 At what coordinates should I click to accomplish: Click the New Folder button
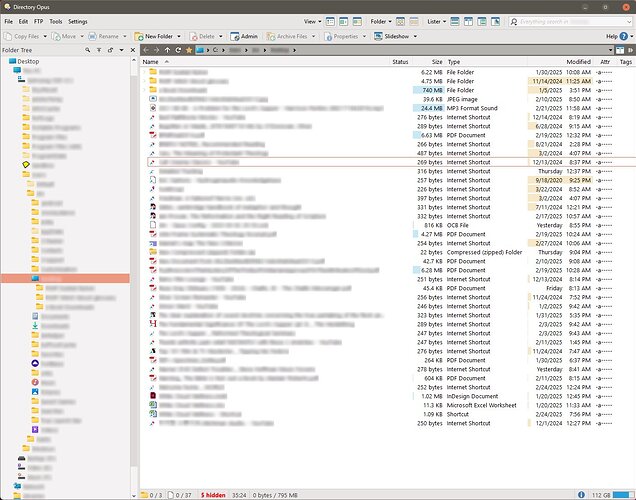154,36
